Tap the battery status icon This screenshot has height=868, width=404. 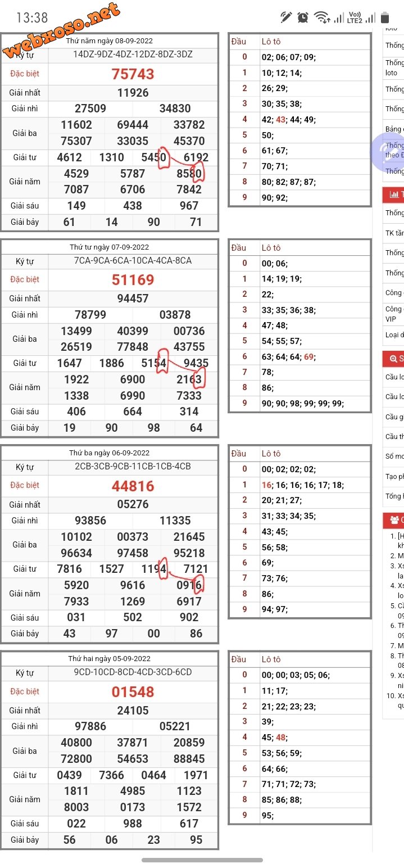click(x=385, y=17)
